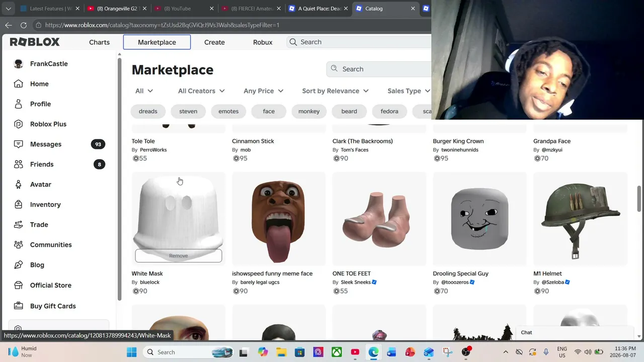644x362 pixels.
Task: Click the Inventory bag icon
Action: tap(19, 205)
